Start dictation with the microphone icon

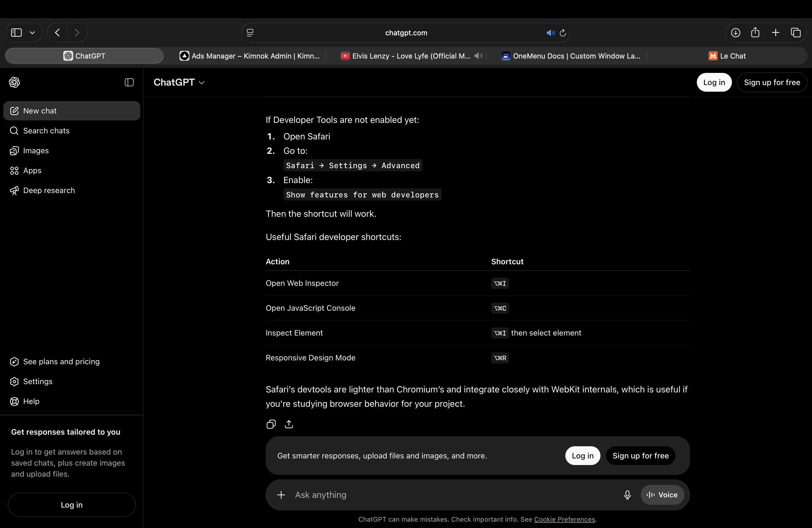(627, 495)
